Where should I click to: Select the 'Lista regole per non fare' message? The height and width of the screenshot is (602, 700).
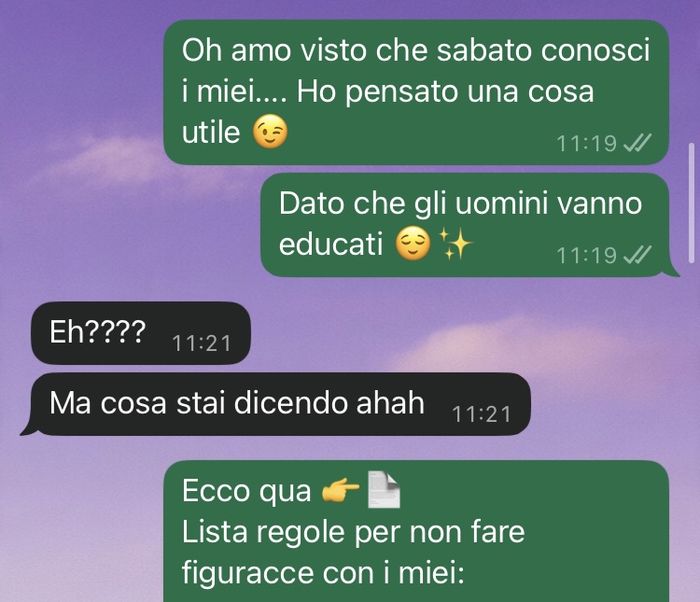pyautogui.click(x=416, y=531)
